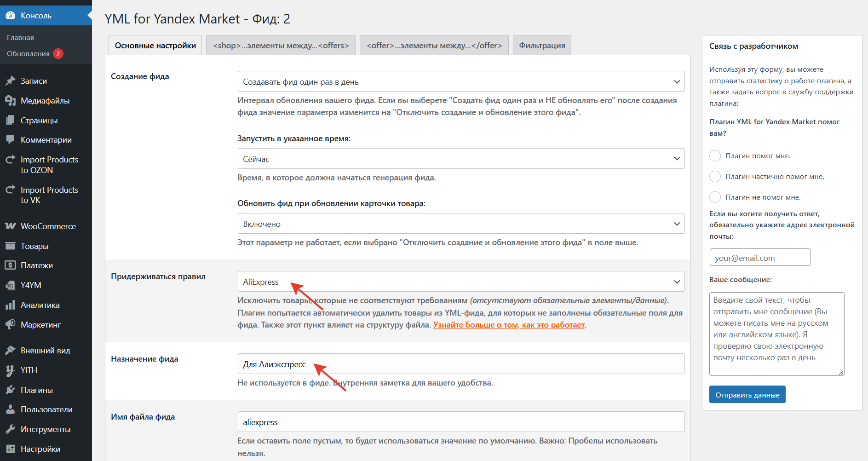Select 'Плагин частично помог мне' option

(x=715, y=177)
